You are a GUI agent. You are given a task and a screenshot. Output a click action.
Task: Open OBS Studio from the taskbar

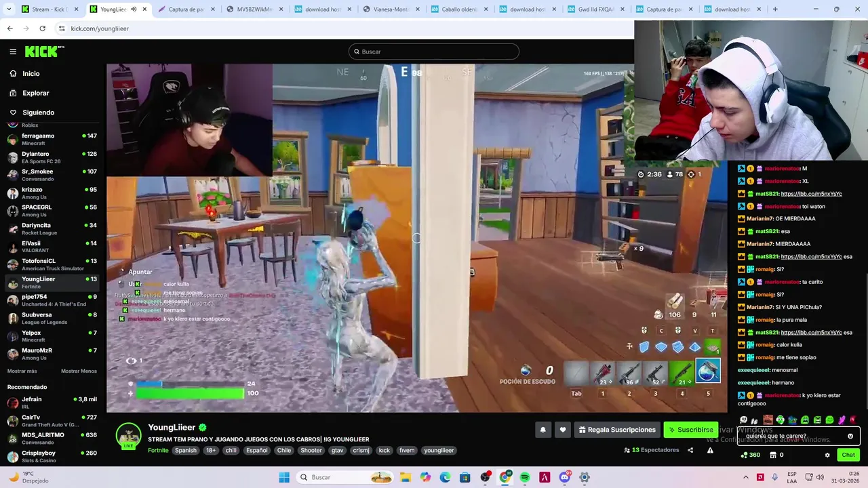point(486,477)
